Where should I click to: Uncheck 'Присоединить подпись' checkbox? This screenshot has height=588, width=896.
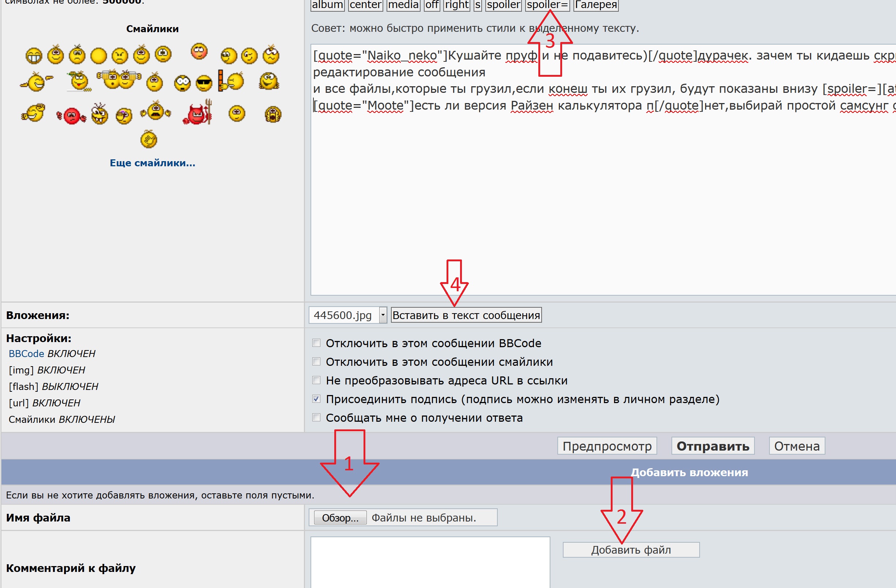coord(316,399)
